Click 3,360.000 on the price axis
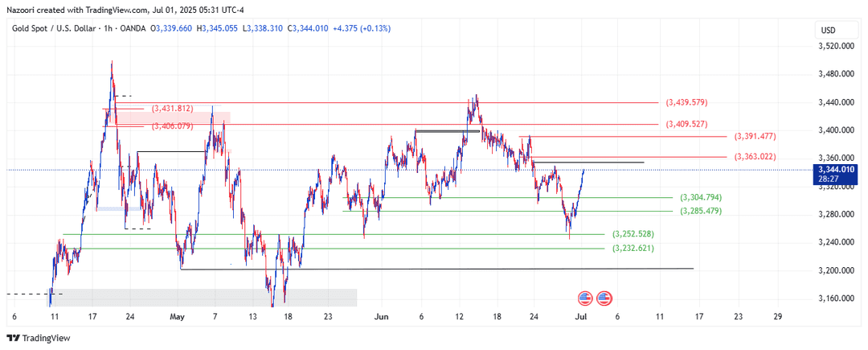 click(x=835, y=159)
